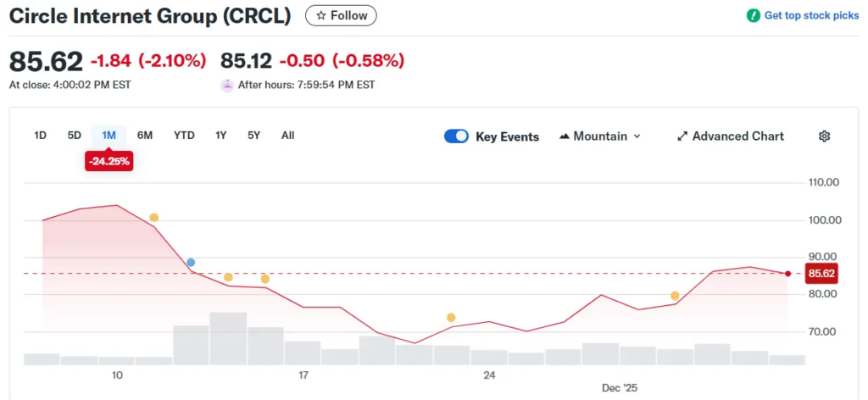Click the star icon in Follow button
The image size is (868, 400).
(321, 15)
